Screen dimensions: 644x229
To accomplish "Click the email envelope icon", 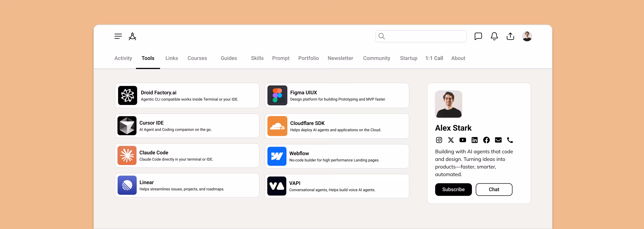I will [x=498, y=140].
